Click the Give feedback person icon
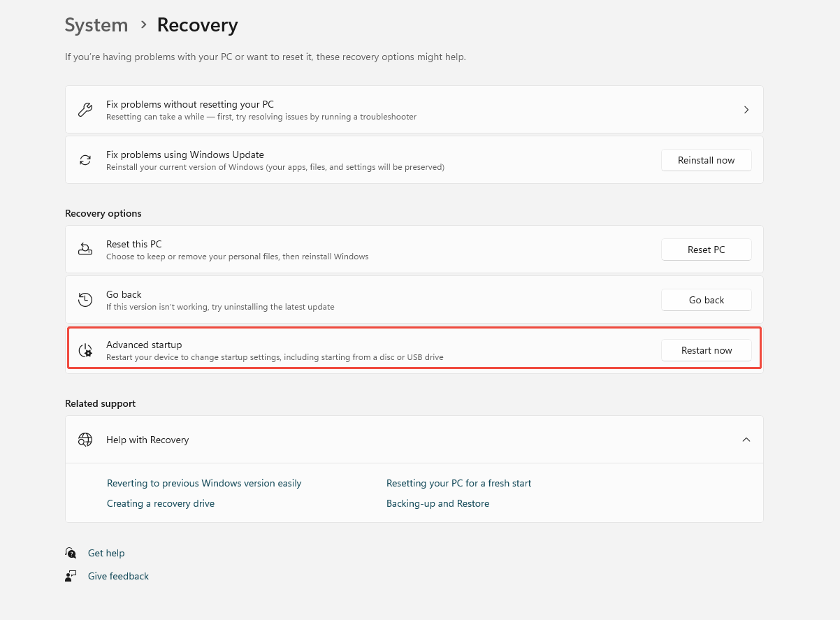 coord(71,576)
